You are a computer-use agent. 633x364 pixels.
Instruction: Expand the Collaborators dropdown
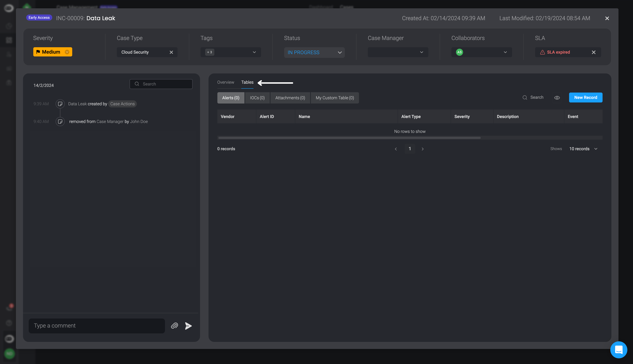click(x=505, y=52)
